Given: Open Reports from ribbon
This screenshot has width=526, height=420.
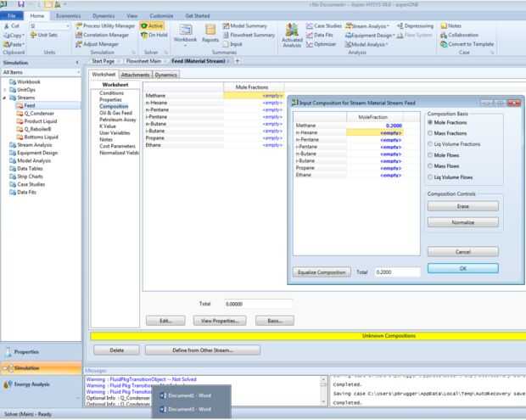Looking at the screenshot, I should pos(210,34).
